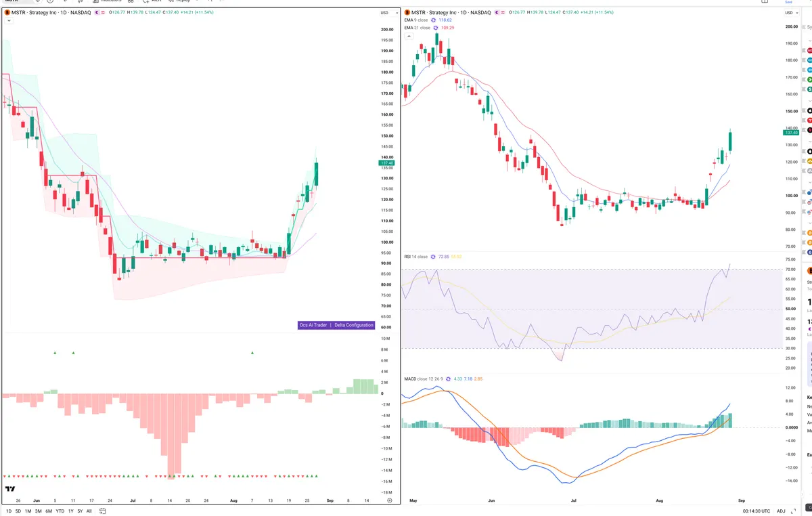Click EMA 9 close legend text
The image size is (812, 516).
(x=415, y=20)
